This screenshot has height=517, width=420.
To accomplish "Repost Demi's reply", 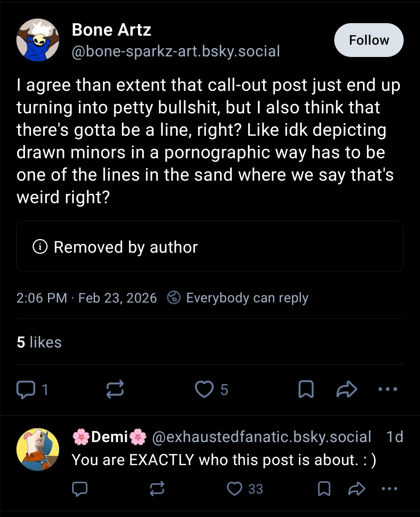I will [157, 489].
